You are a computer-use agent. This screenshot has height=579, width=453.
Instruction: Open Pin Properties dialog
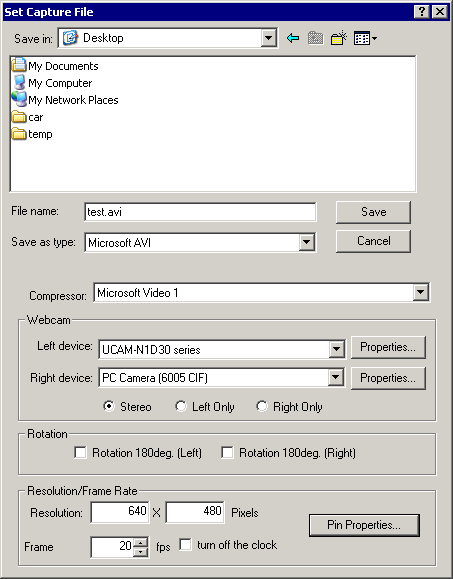(x=364, y=525)
